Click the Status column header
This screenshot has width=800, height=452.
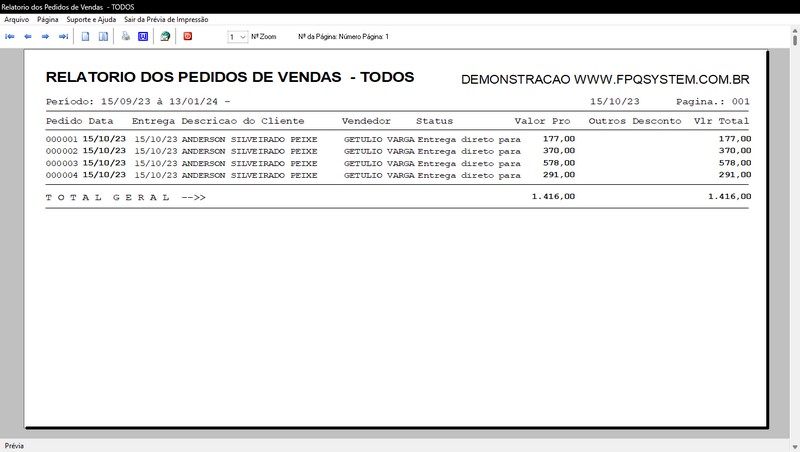pos(434,121)
